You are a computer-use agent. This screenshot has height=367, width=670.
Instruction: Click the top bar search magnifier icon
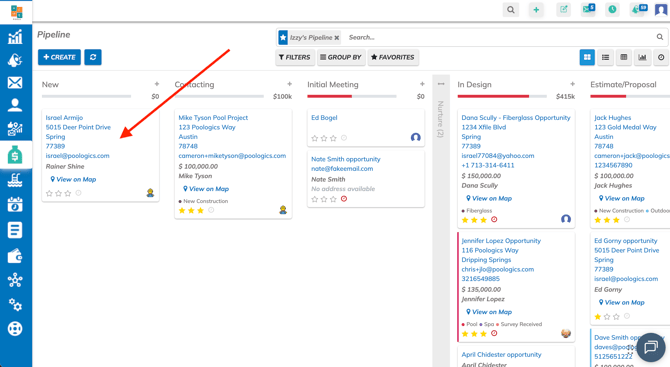click(511, 10)
